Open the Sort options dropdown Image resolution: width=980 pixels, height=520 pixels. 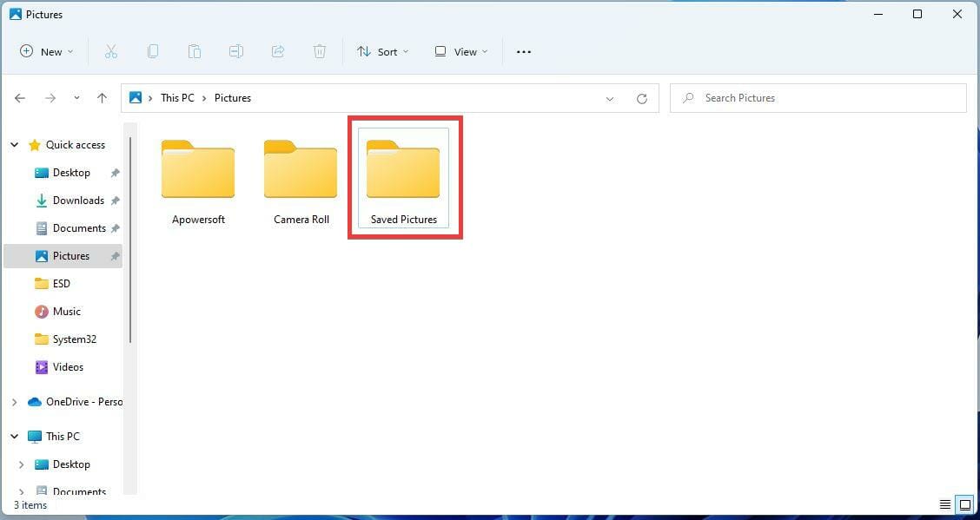tap(382, 51)
